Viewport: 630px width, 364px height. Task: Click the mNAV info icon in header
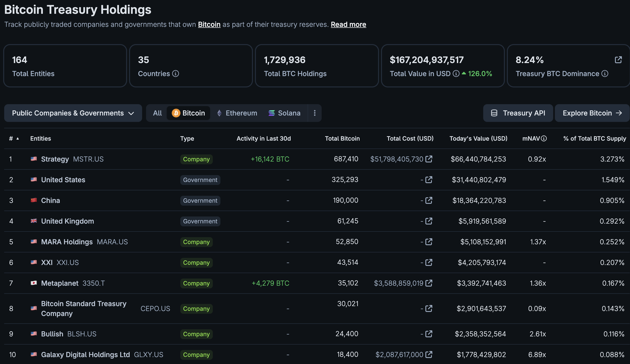point(544,138)
